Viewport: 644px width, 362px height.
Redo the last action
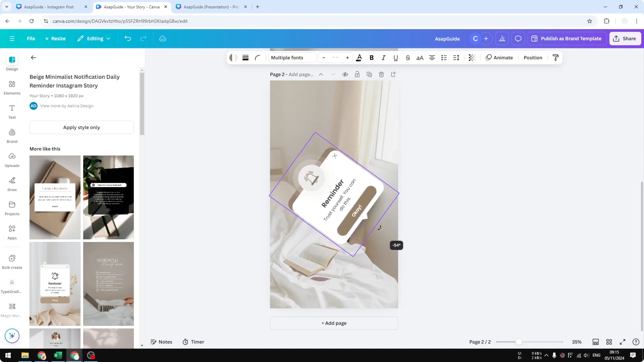(x=143, y=38)
